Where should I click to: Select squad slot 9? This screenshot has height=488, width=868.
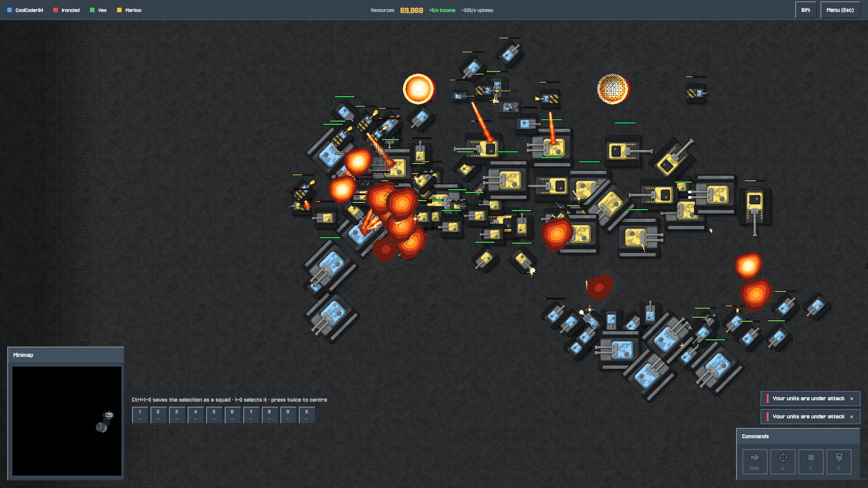point(288,415)
